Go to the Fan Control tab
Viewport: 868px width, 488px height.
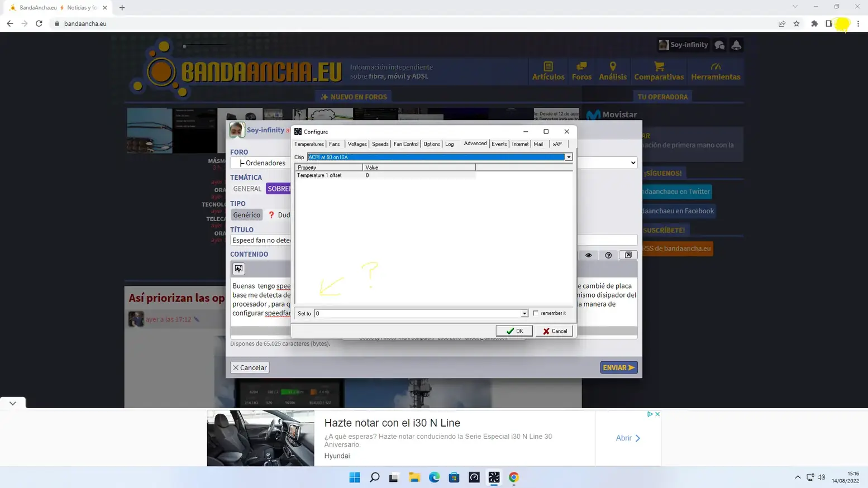[x=406, y=144]
